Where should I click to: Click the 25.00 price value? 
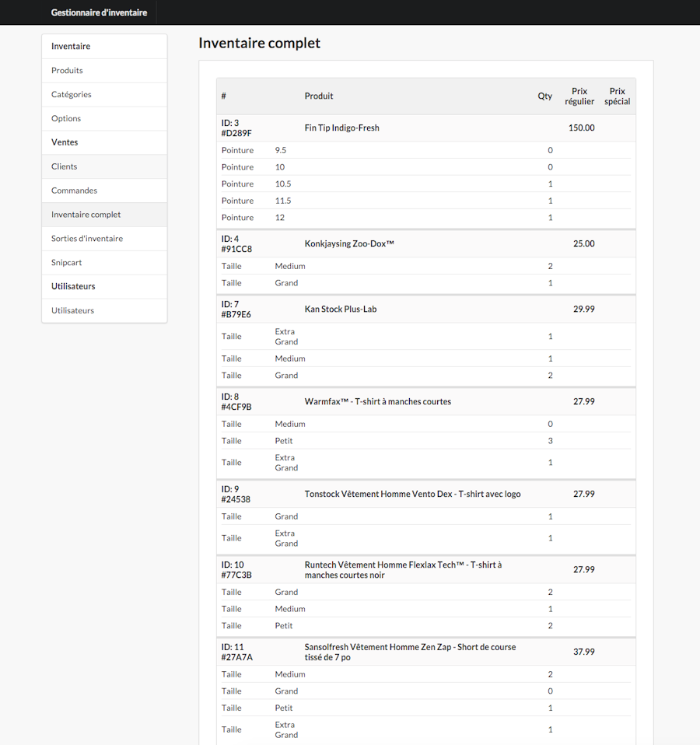(584, 243)
